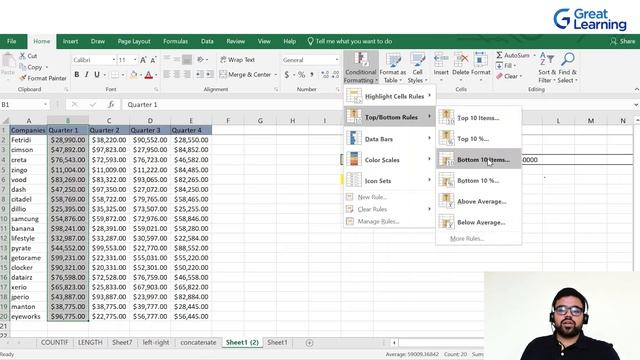Select the row 10 header
The width and height of the screenshot is (640, 360).
coord(4,219)
